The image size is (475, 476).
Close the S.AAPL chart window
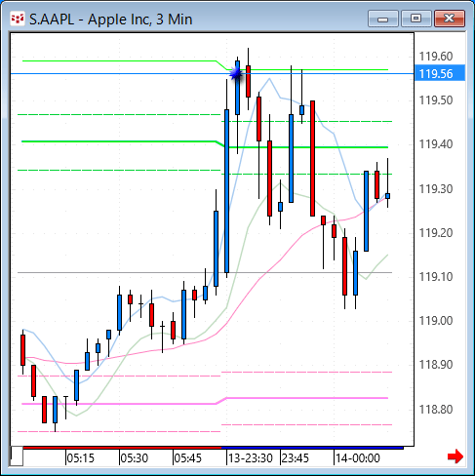pos(450,19)
